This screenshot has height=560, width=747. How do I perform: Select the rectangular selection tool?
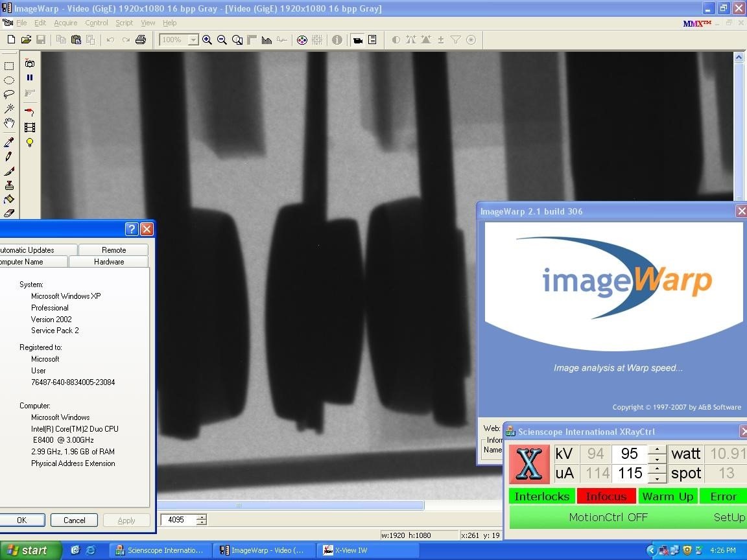coord(9,65)
